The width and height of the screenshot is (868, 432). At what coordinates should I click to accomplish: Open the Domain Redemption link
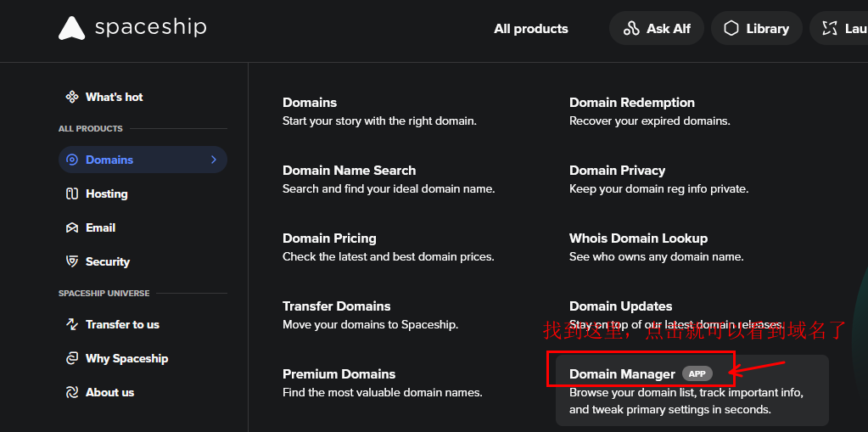pyautogui.click(x=631, y=103)
